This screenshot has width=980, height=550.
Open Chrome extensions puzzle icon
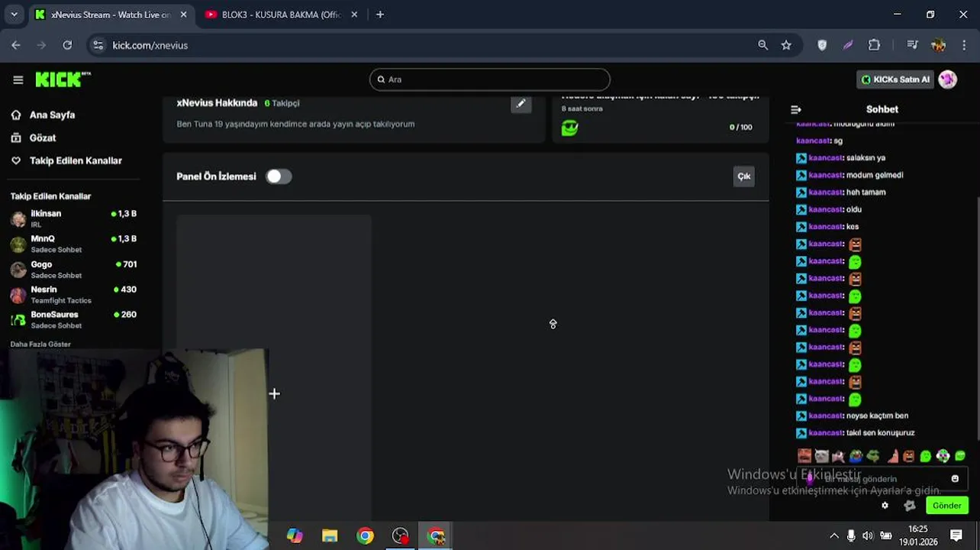[x=875, y=45]
